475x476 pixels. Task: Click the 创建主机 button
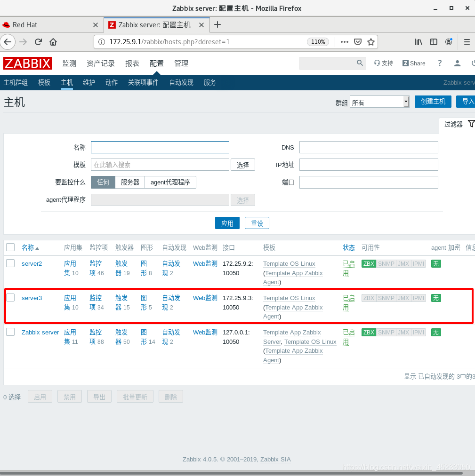click(x=433, y=102)
